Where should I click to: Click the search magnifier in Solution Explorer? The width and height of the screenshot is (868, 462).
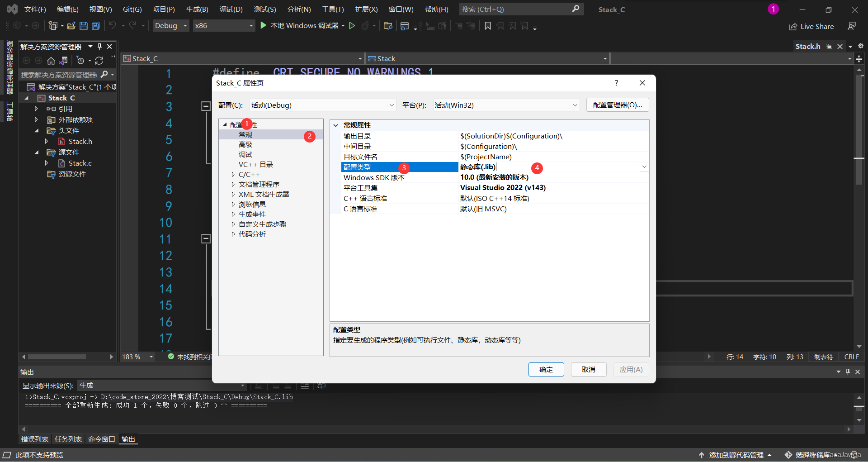point(104,74)
